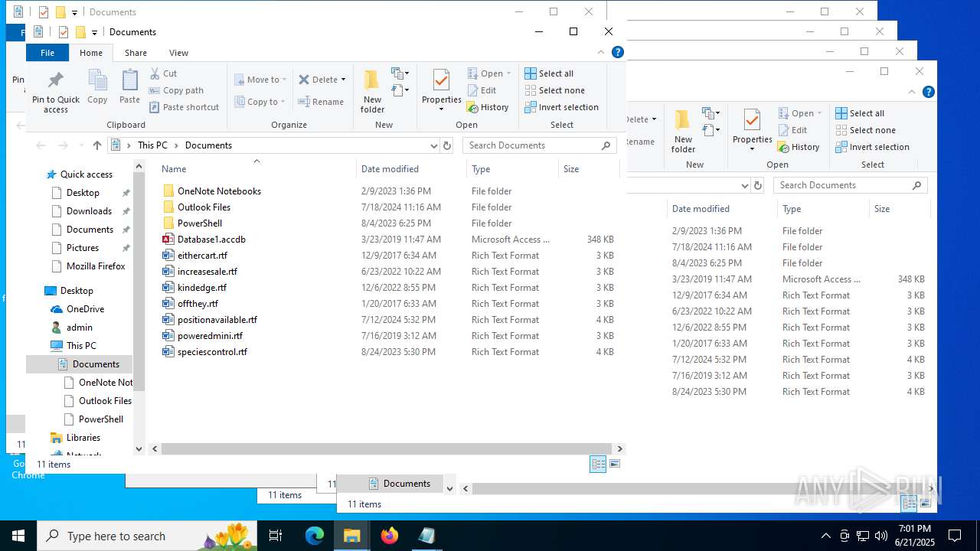980x551 pixels.
Task: Switch to the View ribbon tab
Action: (178, 53)
